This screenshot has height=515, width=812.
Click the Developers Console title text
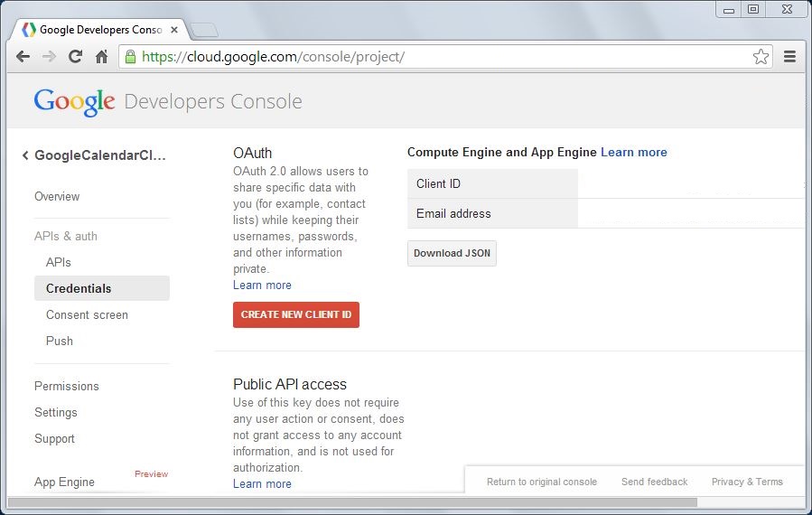pyautogui.click(x=213, y=101)
